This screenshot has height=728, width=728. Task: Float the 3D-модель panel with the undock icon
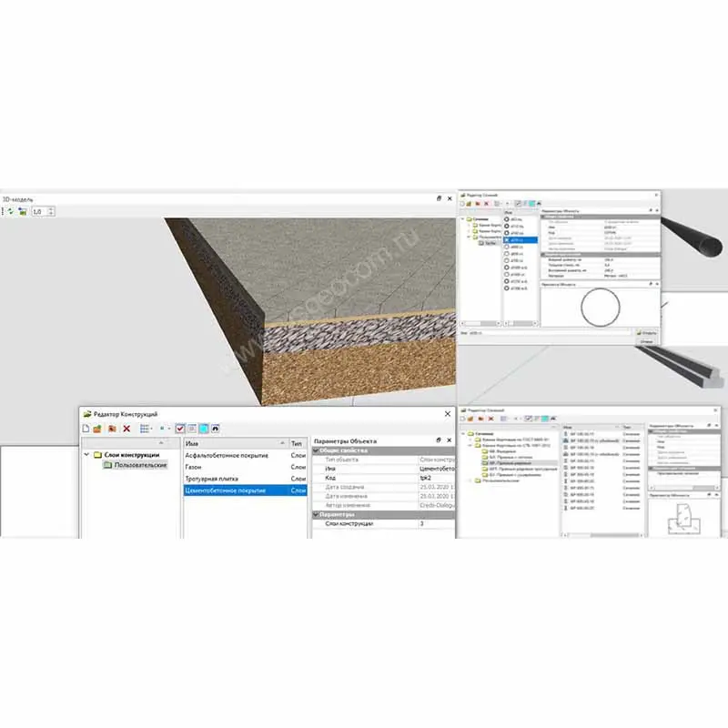[438, 197]
